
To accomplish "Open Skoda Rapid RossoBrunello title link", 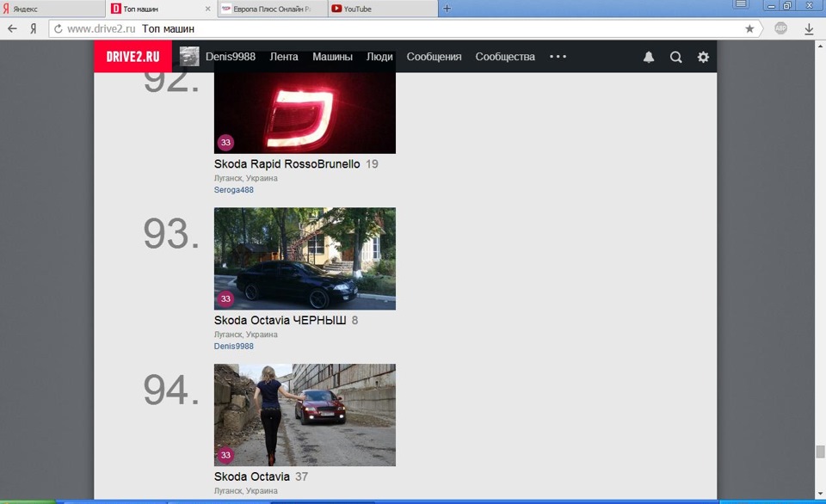I will tap(287, 163).
